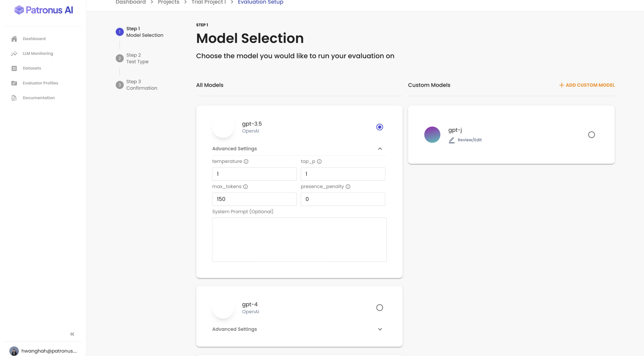Go to Step 2 Test Type
644x356 pixels.
coord(137,58)
